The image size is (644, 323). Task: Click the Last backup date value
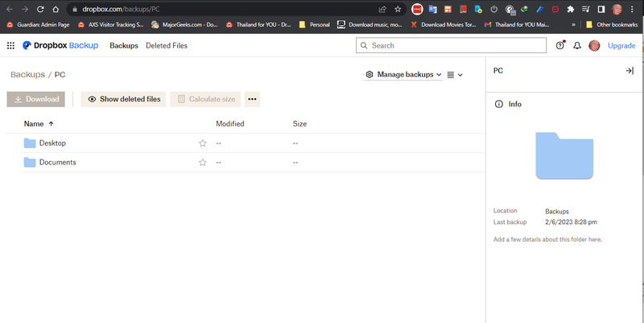[572, 222]
